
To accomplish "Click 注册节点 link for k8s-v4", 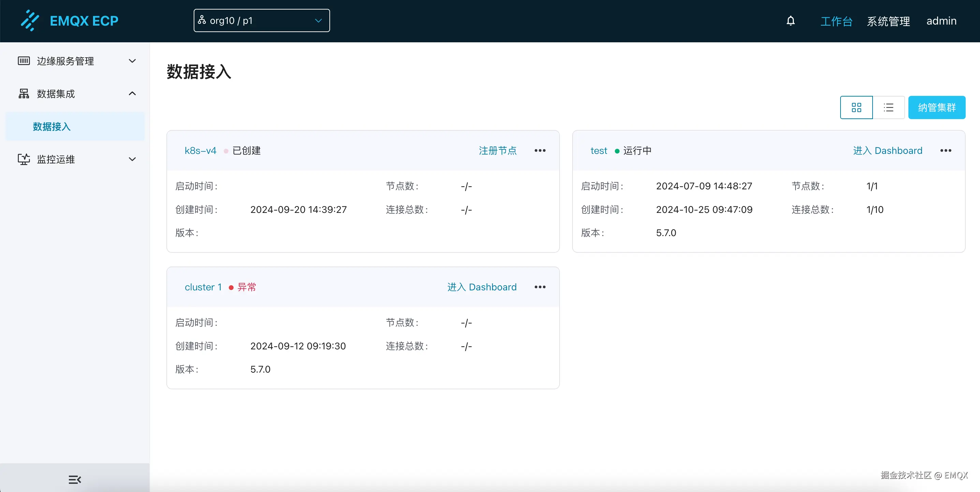I will click(x=497, y=151).
